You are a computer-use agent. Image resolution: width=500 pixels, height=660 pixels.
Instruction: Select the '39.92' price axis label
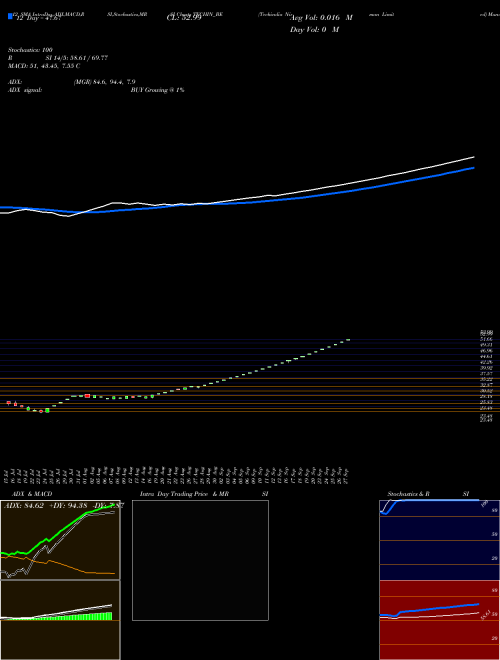point(487,367)
